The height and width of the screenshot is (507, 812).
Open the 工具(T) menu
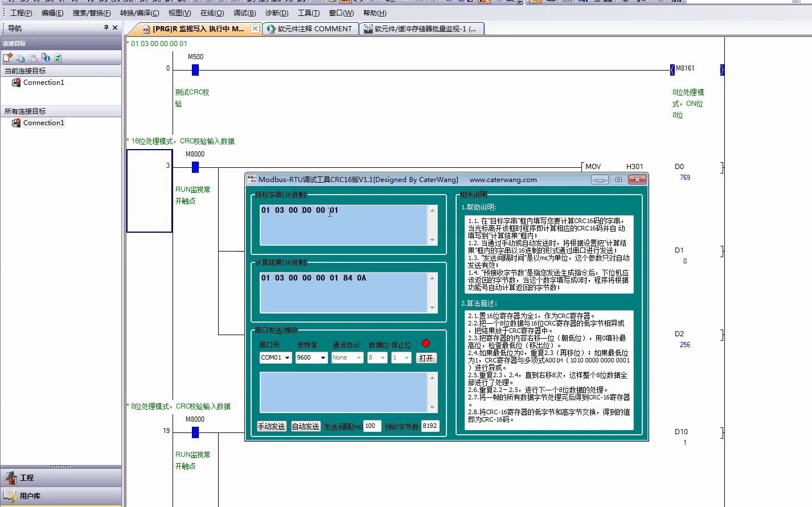tap(309, 13)
